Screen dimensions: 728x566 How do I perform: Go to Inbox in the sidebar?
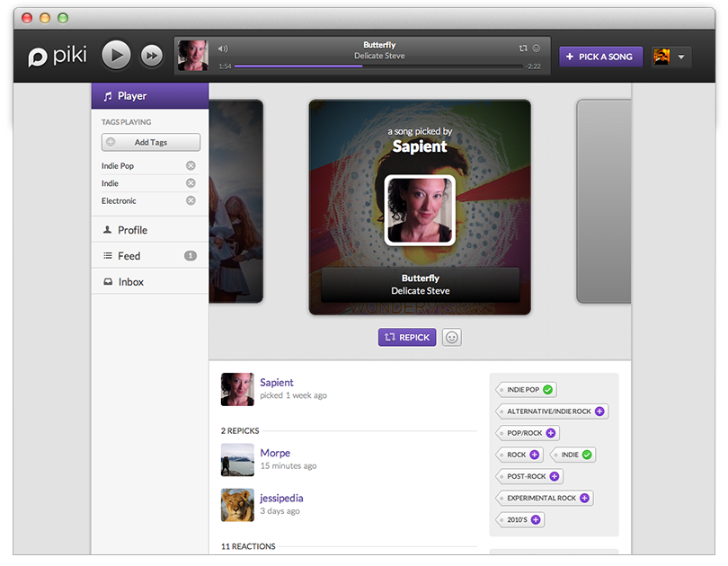[131, 282]
